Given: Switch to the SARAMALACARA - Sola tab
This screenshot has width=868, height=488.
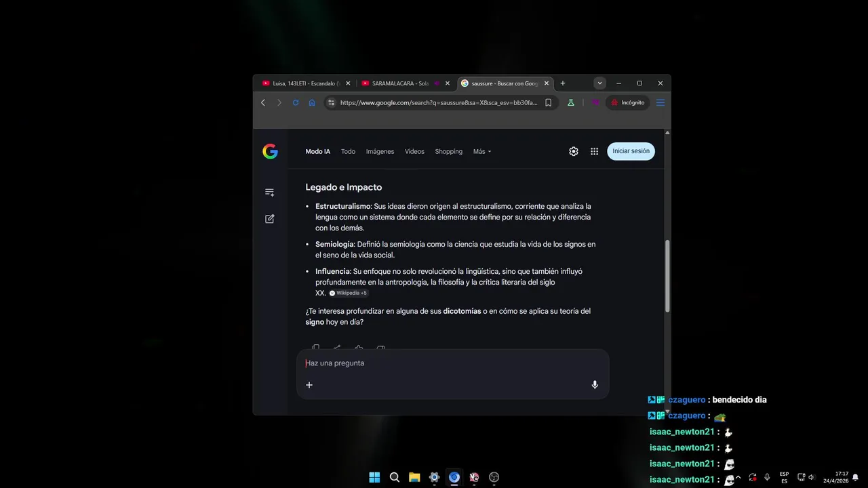Looking at the screenshot, I should tap(400, 83).
